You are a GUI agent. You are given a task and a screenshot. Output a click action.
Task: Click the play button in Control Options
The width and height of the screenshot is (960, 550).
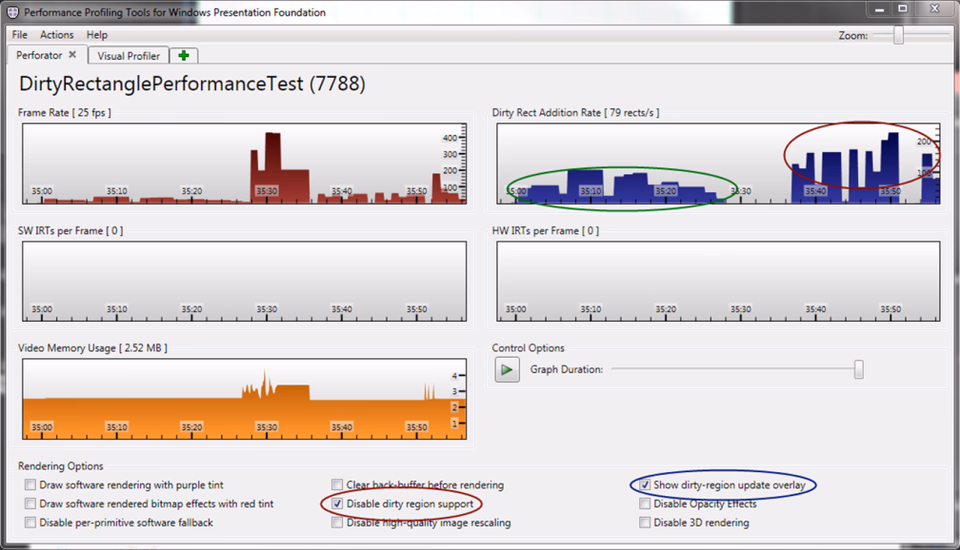tap(507, 369)
